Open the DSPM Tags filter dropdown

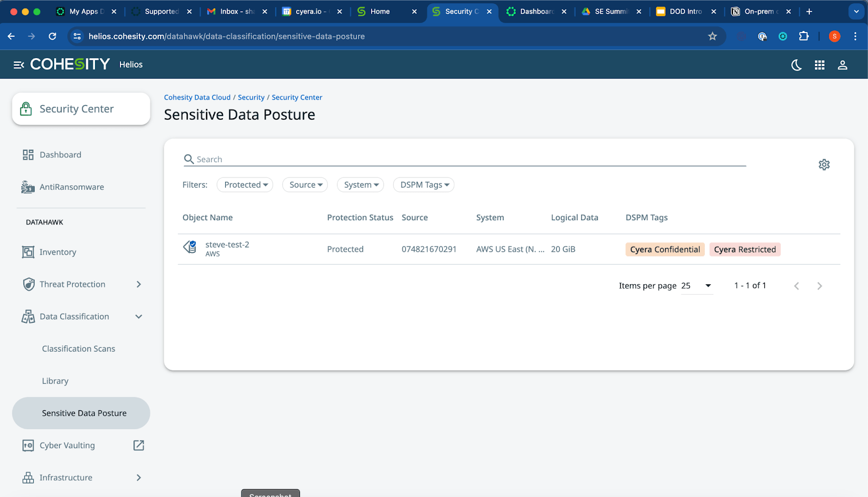(x=424, y=185)
